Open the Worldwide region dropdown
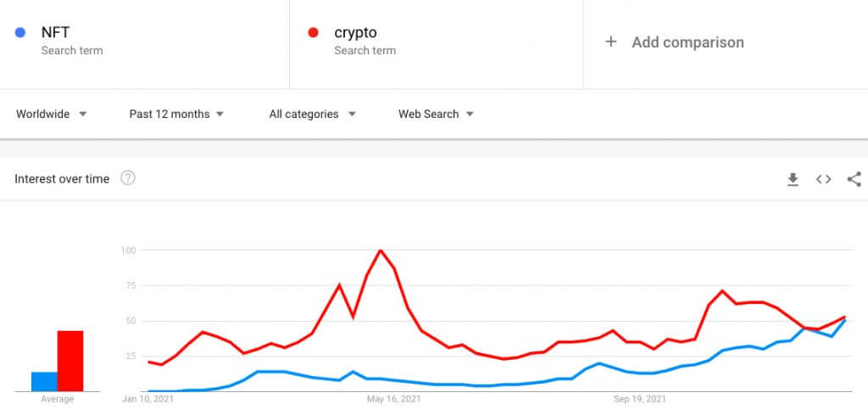Image resolution: width=868 pixels, height=415 pixels. tap(52, 114)
